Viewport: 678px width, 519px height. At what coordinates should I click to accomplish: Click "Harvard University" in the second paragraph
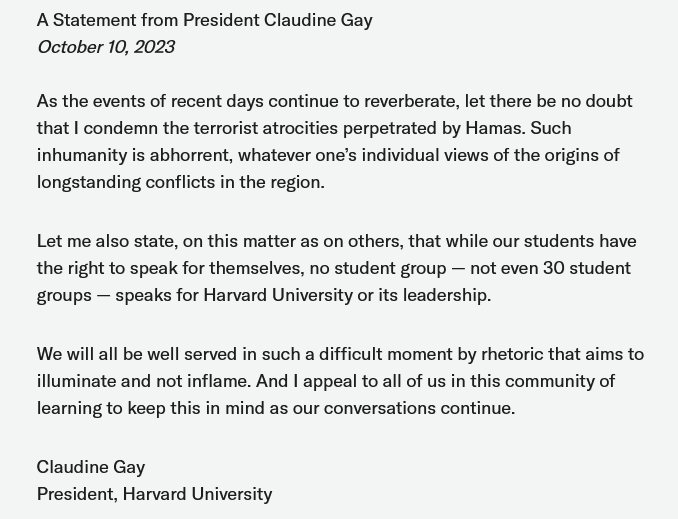point(278,295)
